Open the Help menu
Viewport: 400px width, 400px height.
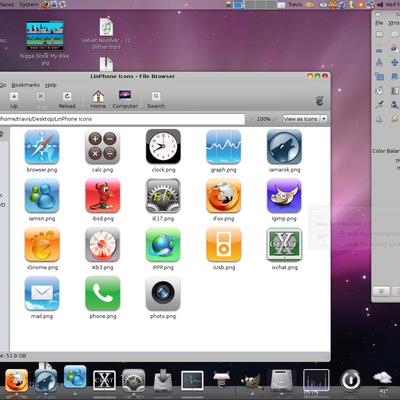pyautogui.click(x=51, y=85)
